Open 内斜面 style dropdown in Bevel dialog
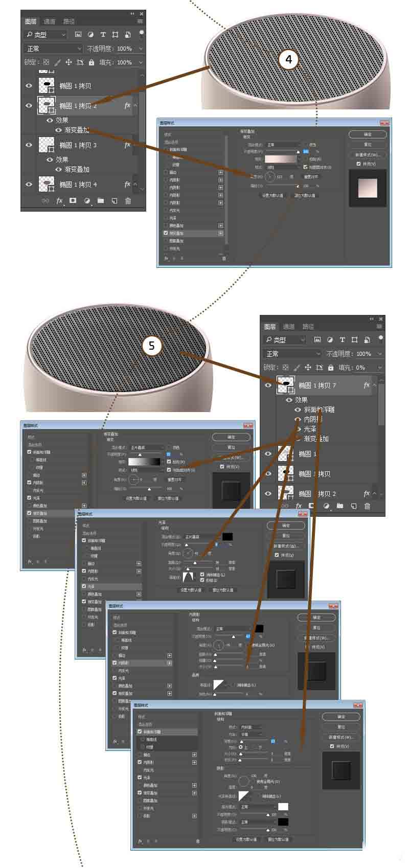 pos(250,727)
